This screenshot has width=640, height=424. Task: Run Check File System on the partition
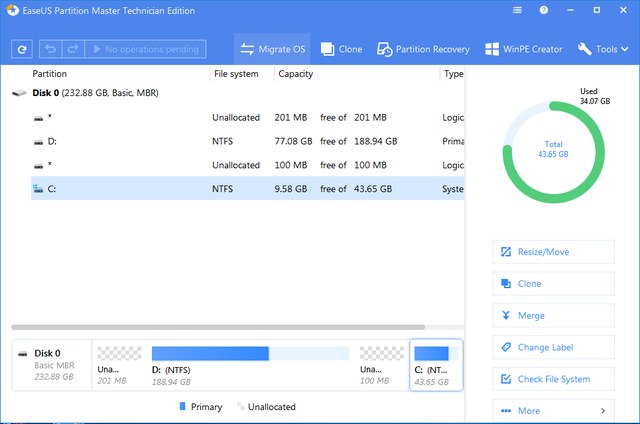pyautogui.click(x=553, y=379)
